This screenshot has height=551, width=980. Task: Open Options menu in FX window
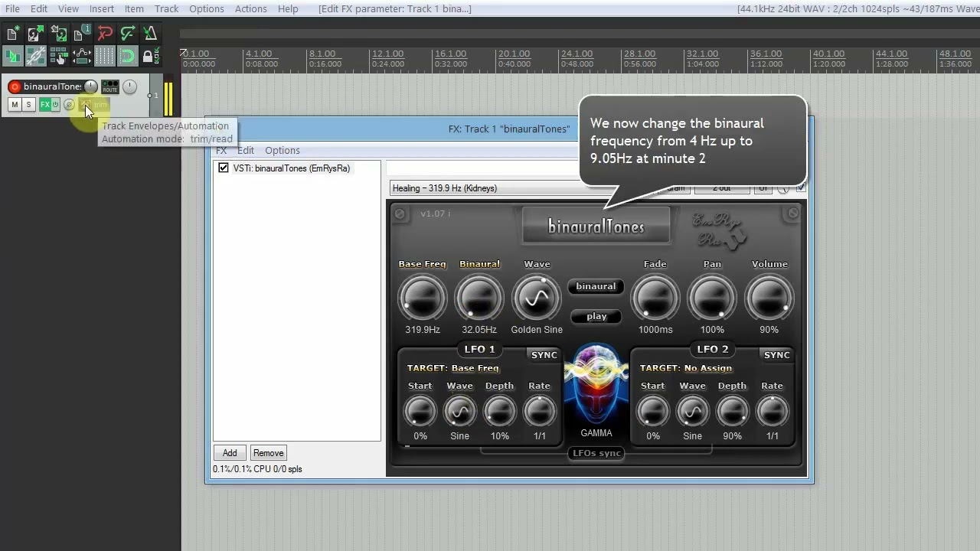(283, 150)
